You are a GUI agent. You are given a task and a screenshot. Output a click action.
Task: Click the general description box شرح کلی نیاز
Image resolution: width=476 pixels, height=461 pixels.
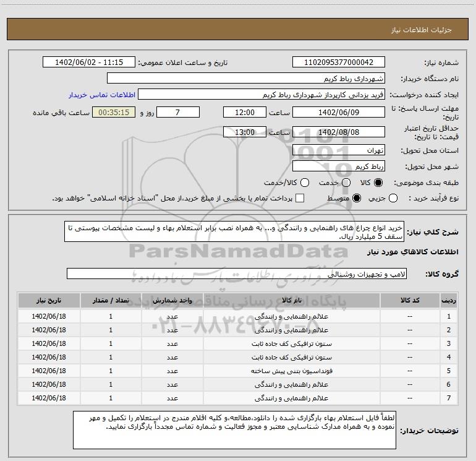234,231
